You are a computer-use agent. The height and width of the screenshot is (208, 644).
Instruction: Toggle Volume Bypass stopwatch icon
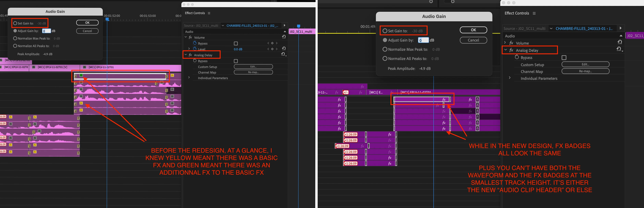click(195, 43)
